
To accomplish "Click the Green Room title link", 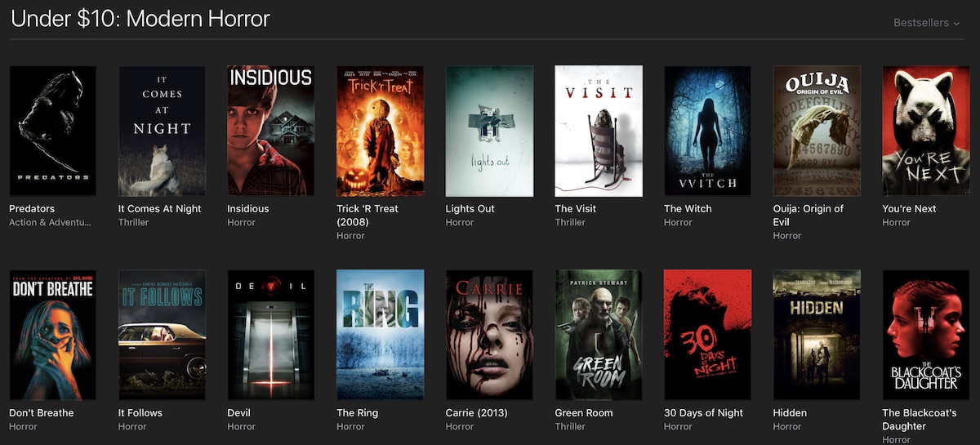I will click(x=584, y=413).
